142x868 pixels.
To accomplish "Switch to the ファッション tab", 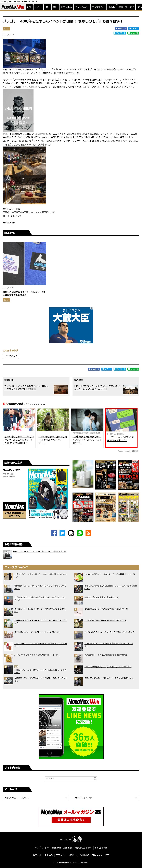I will (82, 7).
